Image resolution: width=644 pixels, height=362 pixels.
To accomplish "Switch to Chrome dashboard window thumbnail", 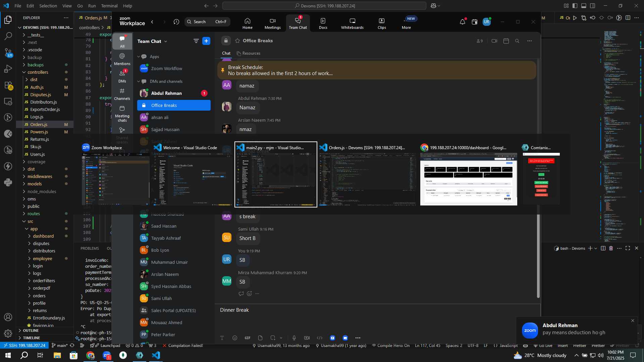I will coord(468,175).
